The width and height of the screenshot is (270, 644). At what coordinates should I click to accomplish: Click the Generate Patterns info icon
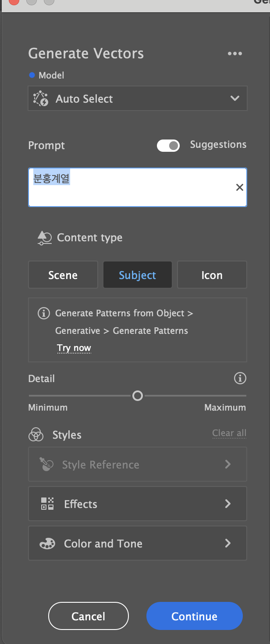click(x=43, y=313)
